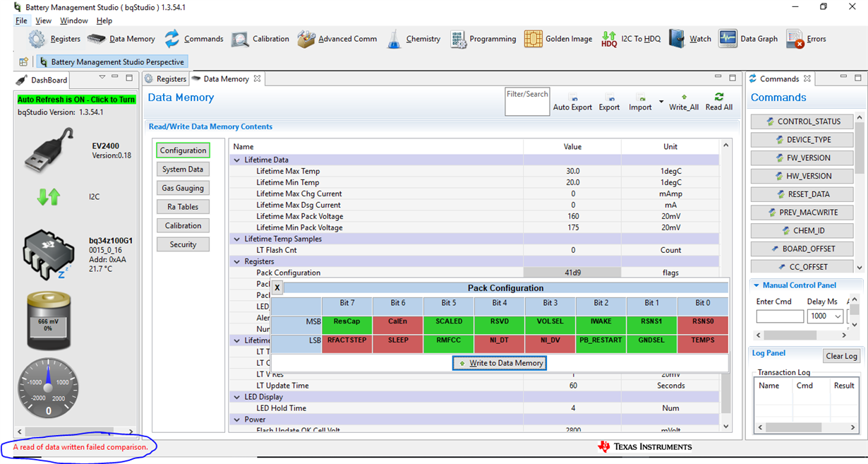Open the Window menu
Screen dimensions: 868x464
click(x=74, y=21)
